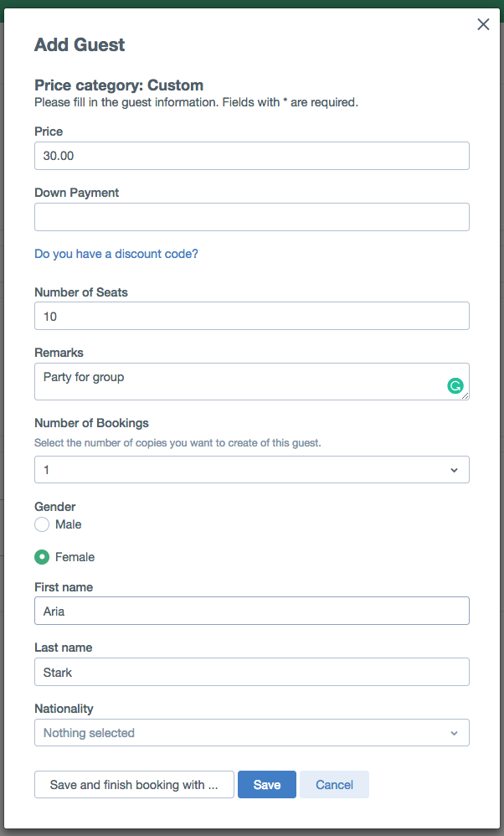Click 'Save and finish booking with ...' button

[134, 784]
